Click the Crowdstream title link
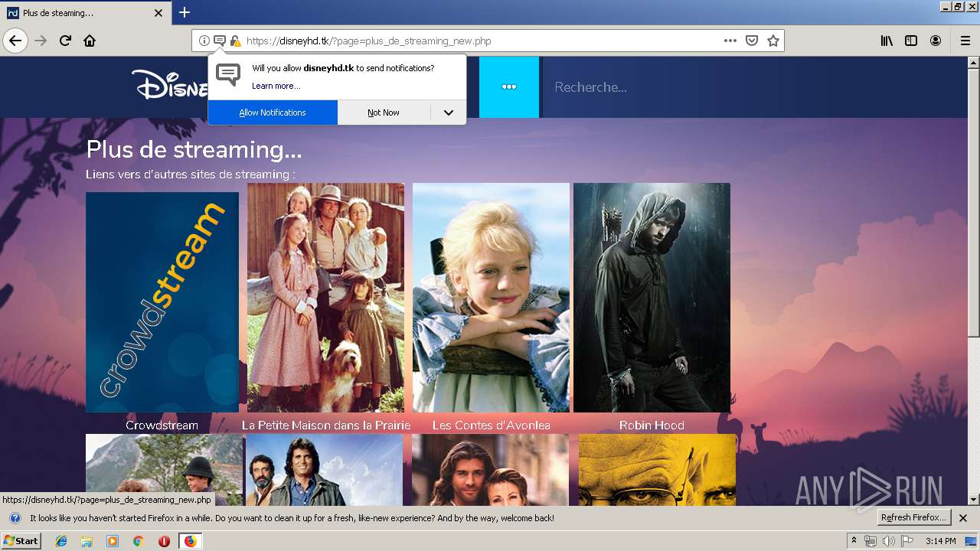The image size is (980, 551). pos(162,425)
